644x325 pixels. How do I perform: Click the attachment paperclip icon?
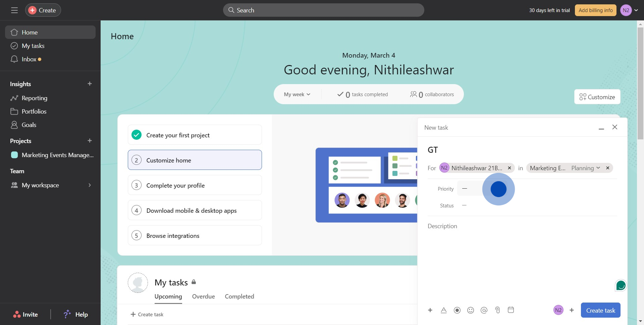pyautogui.click(x=497, y=310)
